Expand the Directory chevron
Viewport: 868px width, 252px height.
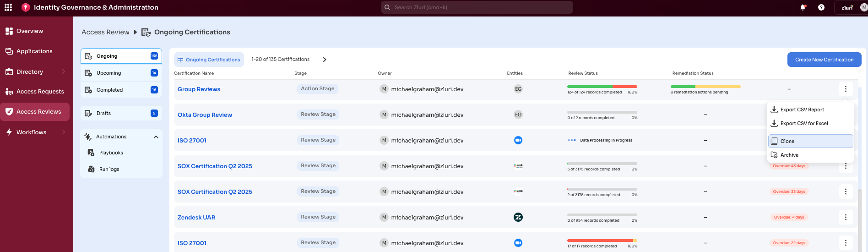(64, 71)
